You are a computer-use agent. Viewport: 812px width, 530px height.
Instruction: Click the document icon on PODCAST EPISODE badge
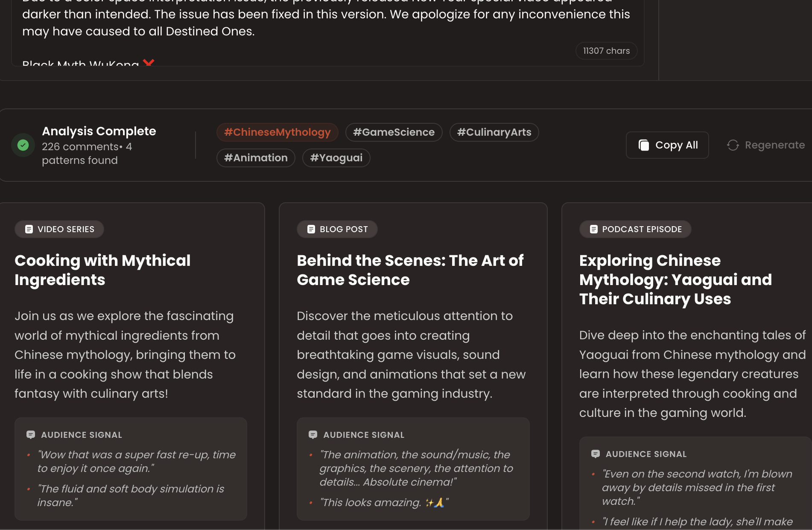(593, 229)
